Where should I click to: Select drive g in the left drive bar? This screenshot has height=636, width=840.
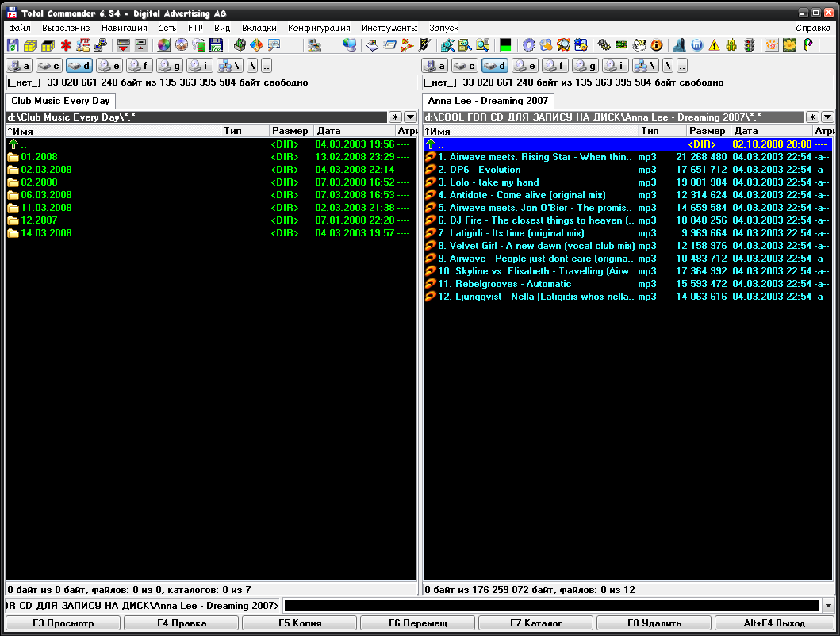169,66
